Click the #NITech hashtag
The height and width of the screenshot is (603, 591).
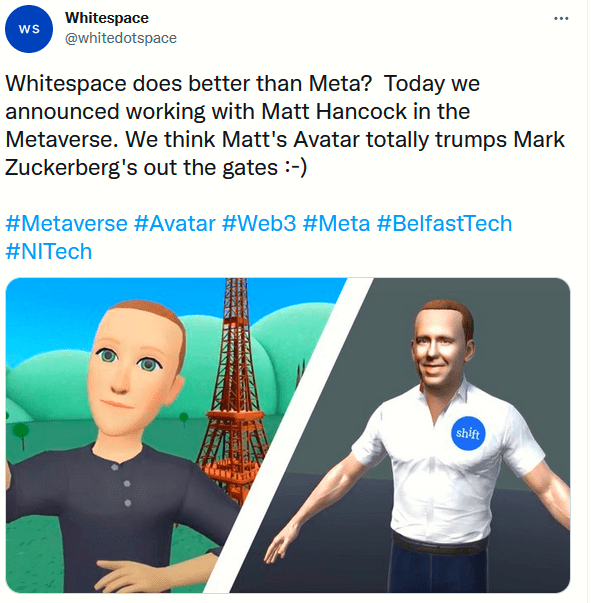click(x=49, y=252)
